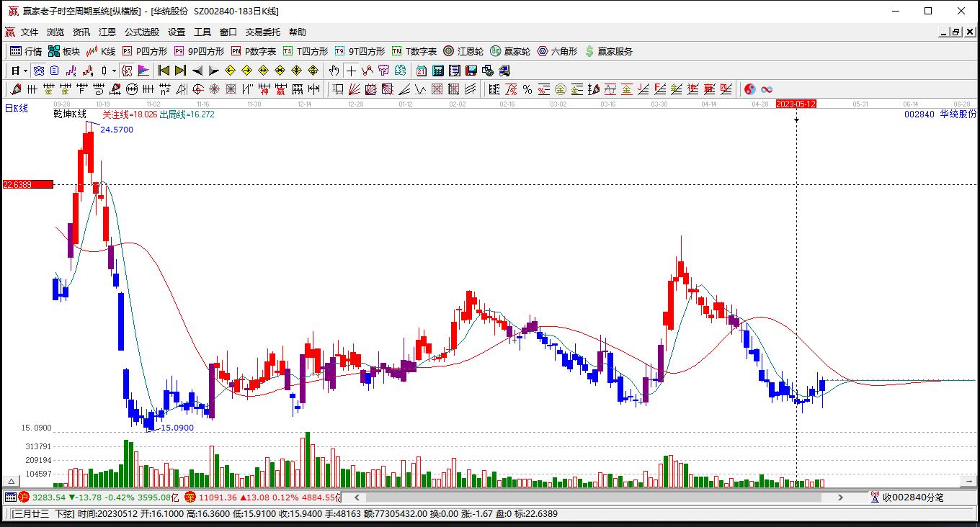Open the calculator tool icon
Screen dimensions: 980x527
(x=438, y=71)
